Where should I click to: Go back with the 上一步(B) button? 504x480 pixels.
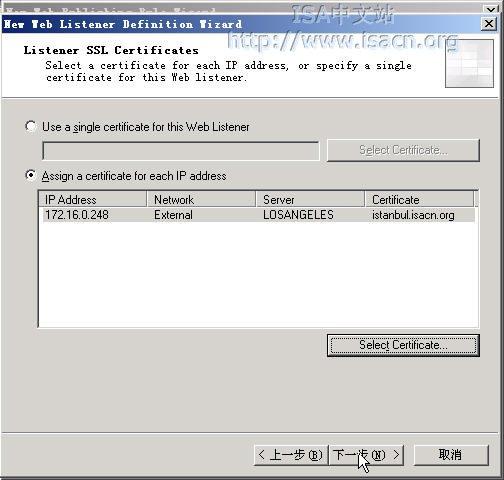click(x=291, y=455)
